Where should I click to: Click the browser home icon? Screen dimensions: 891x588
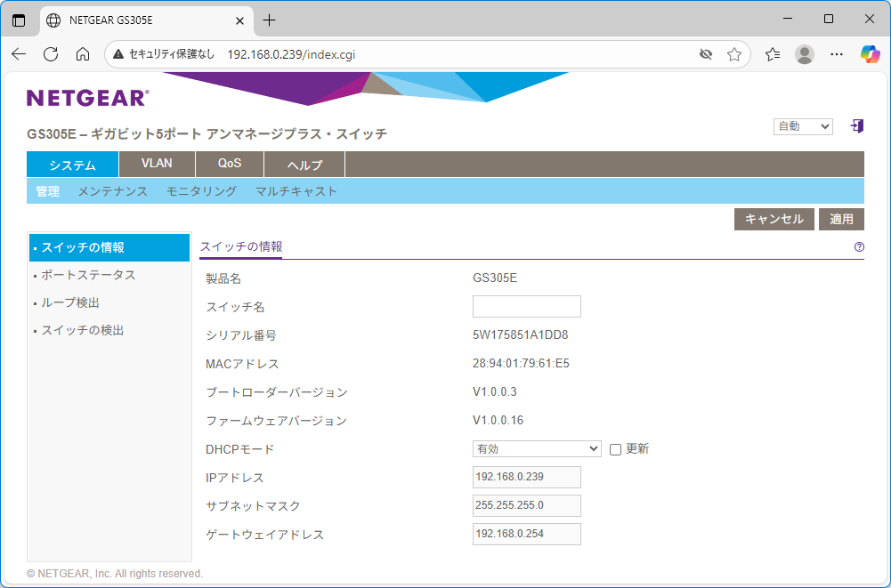click(x=83, y=54)
